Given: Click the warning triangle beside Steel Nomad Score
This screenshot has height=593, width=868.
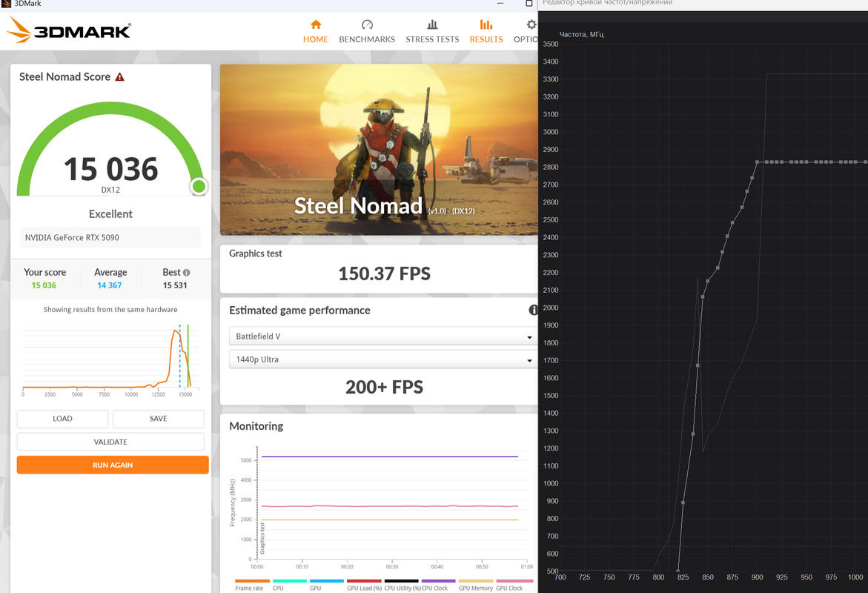Looking at the screenshot, I should pos(119,77).
